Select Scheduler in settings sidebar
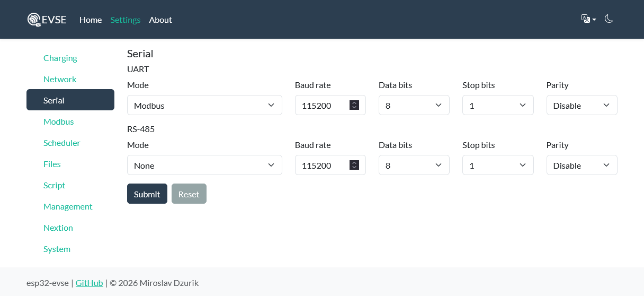The height and width of the screenshot is (296, 644). (x=62, y=143)
